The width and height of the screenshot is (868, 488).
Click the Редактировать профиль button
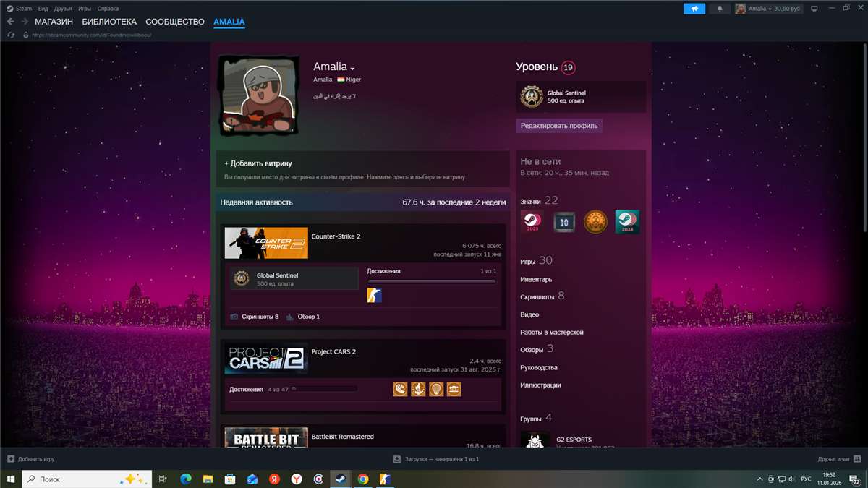click(x=559, y=125)
